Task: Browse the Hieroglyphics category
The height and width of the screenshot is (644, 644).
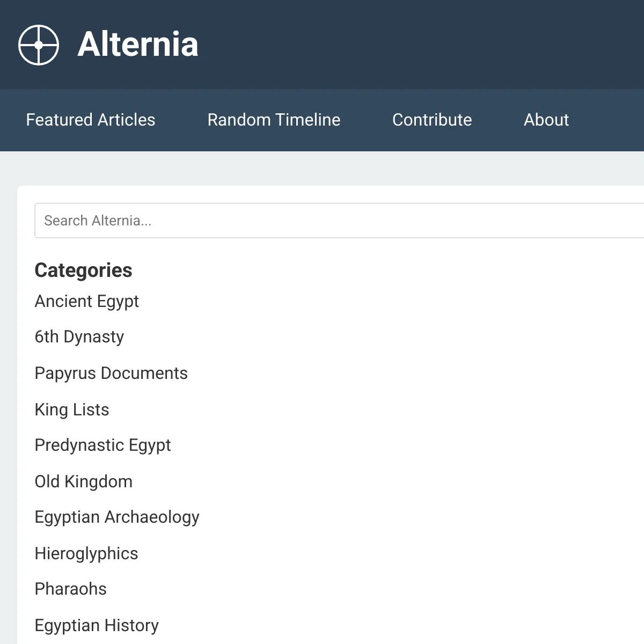Action: pyautogui.click(x=86, y=554)
